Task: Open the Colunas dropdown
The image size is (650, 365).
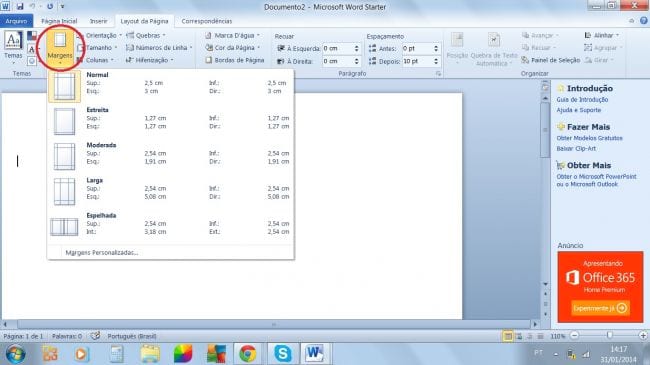Action: pyautogui.click(x=95, y=60)
